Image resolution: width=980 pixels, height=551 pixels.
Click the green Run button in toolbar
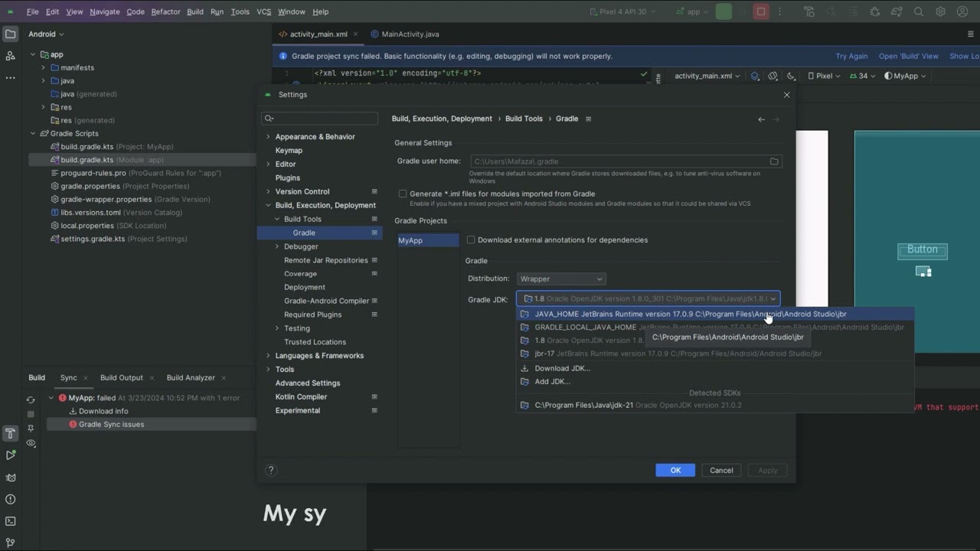724,11
